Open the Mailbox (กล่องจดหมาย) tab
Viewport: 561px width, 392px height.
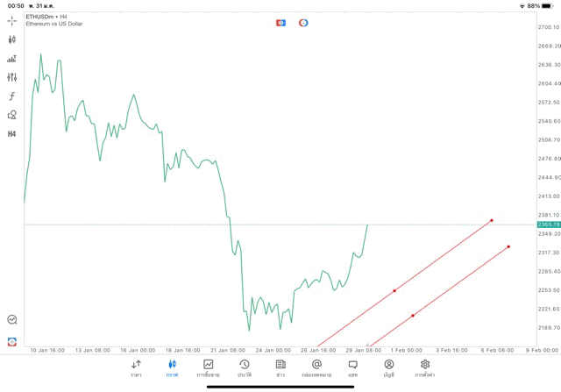tap(316, 368)
